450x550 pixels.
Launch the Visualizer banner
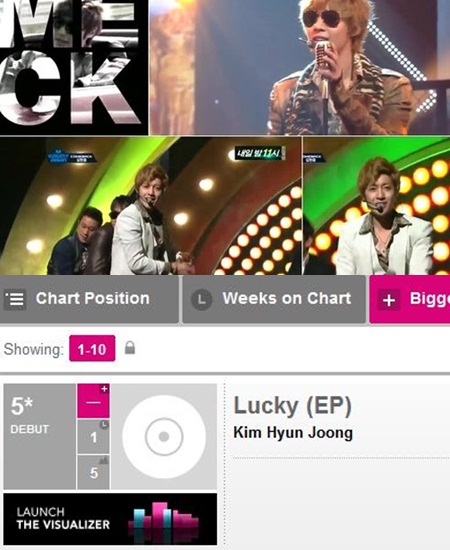click(x=110, y=519)
